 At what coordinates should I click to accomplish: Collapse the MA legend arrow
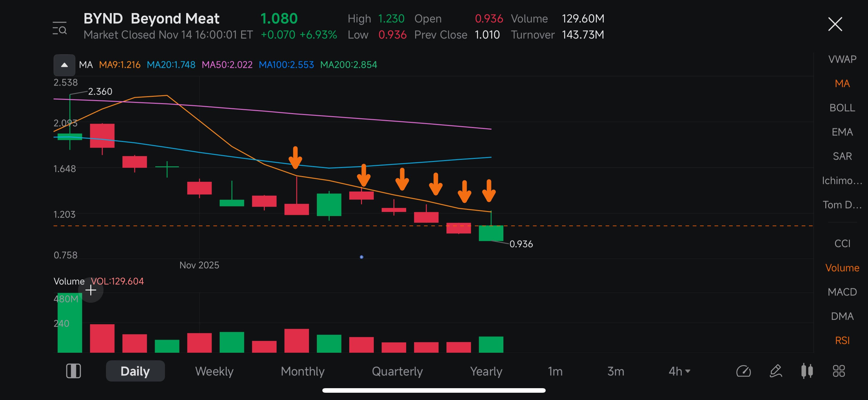tap(64, 65)
